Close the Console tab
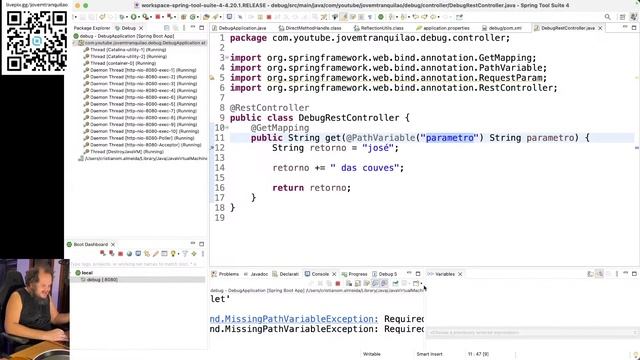 (x=334, y=274)
